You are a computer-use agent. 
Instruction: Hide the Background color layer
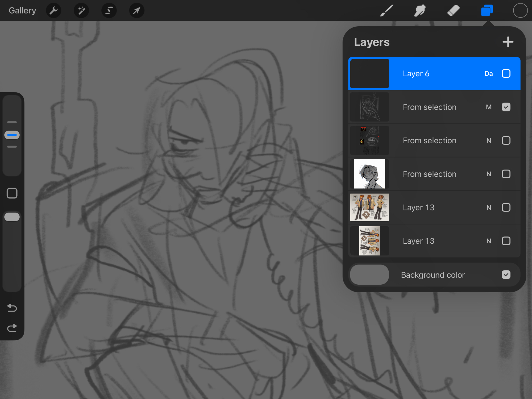coord(506,275)
